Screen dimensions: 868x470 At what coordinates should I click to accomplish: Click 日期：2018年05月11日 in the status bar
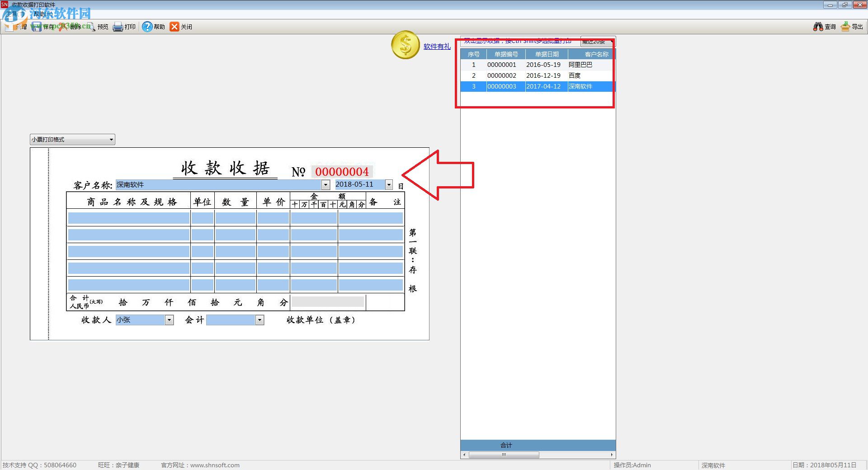point(824,465)
